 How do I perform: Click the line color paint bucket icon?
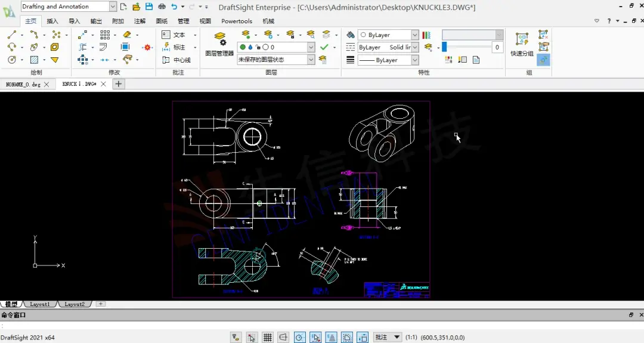(351, 35)
